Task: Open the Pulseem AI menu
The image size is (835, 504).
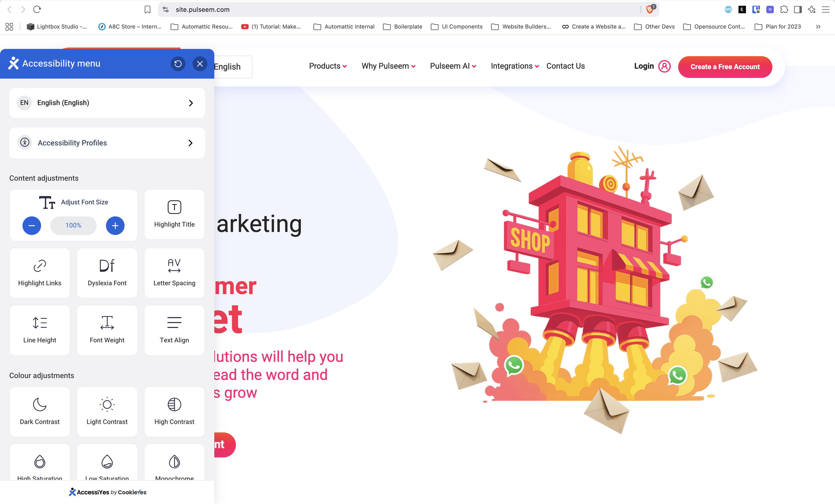Action: point(453,66)
